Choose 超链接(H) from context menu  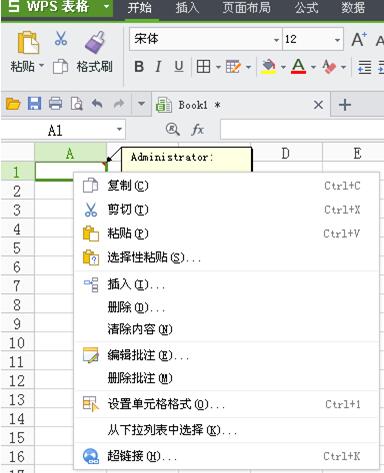(x=227, y=456)
